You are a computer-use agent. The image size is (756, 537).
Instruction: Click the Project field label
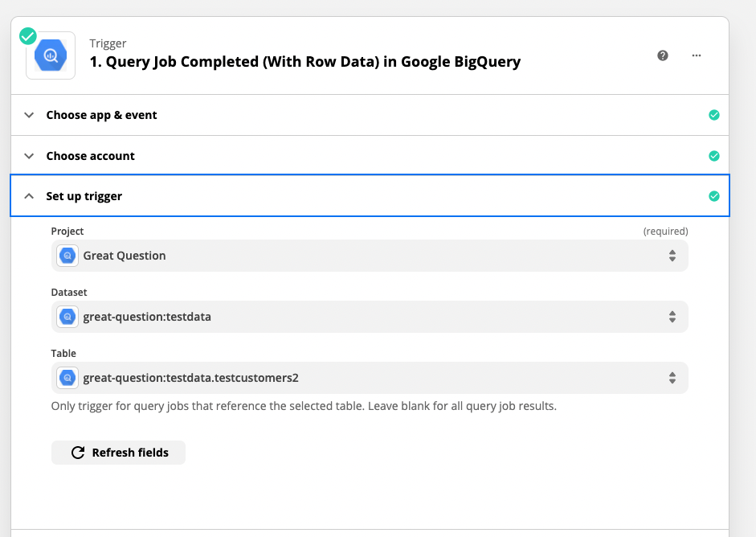point(67,231)
